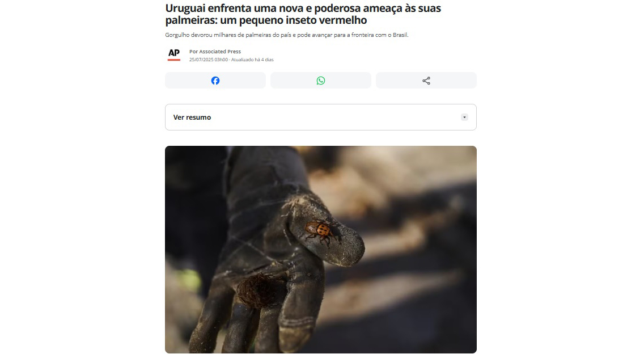
Task: Click the AP Associated Press logo
Action: (174, 55)
